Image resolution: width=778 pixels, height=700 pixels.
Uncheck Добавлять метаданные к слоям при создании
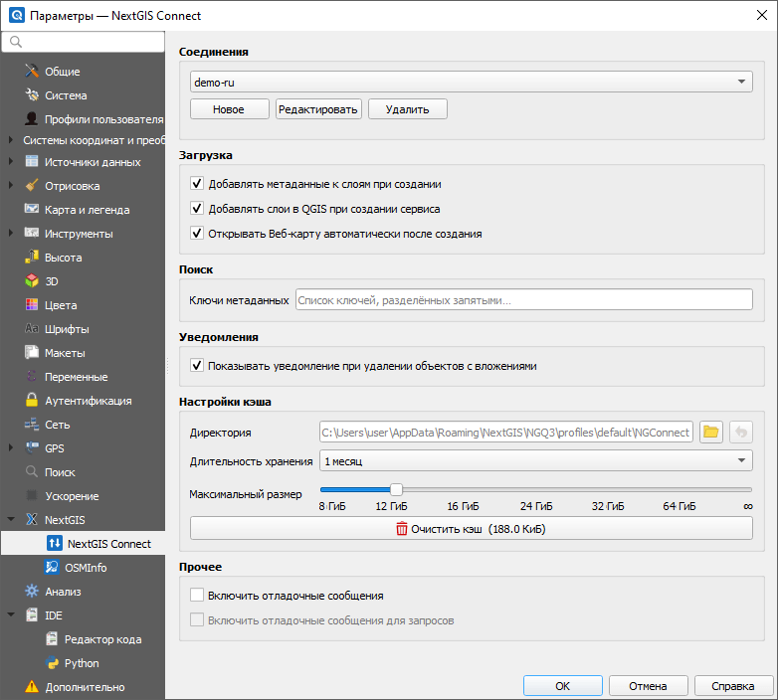(197, 183)
